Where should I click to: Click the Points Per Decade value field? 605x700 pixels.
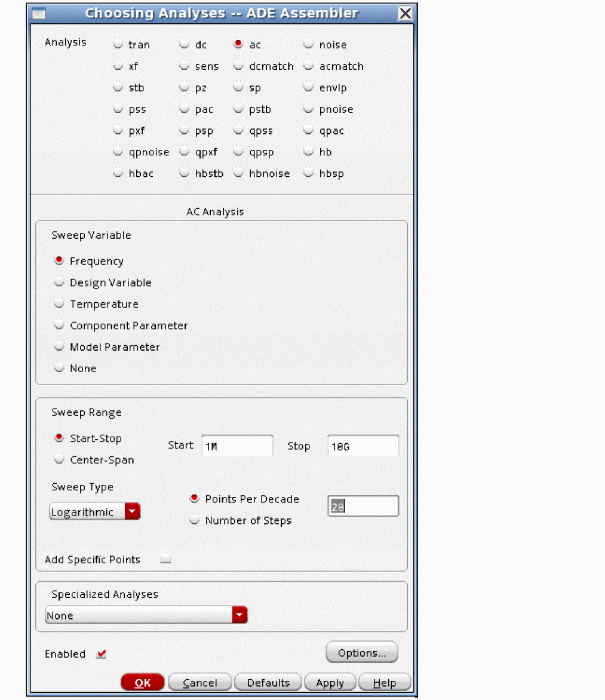tap(363, 506)
